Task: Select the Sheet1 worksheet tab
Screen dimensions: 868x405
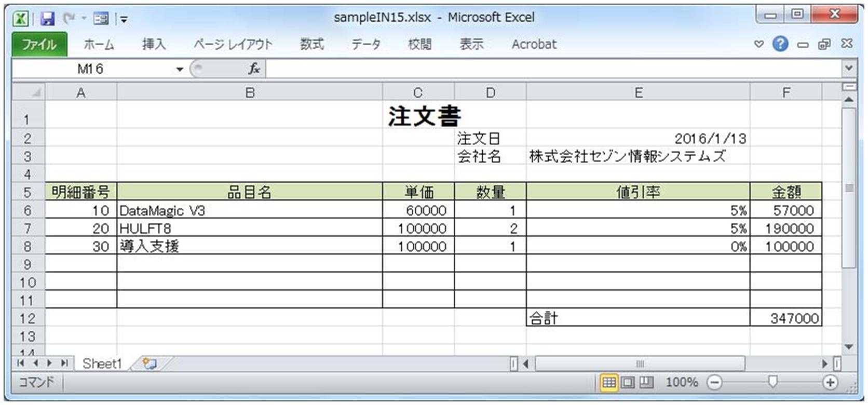Action: click(x=101, y=363)
